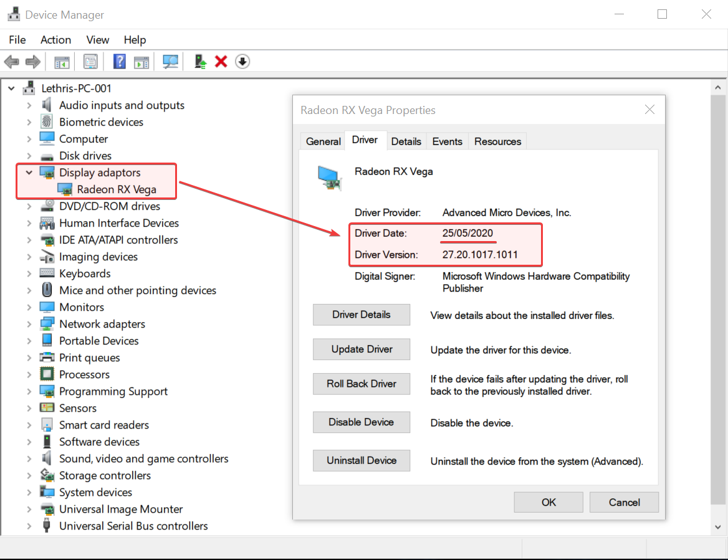Click the Keyboards category icon

click(x=47, y=273)
